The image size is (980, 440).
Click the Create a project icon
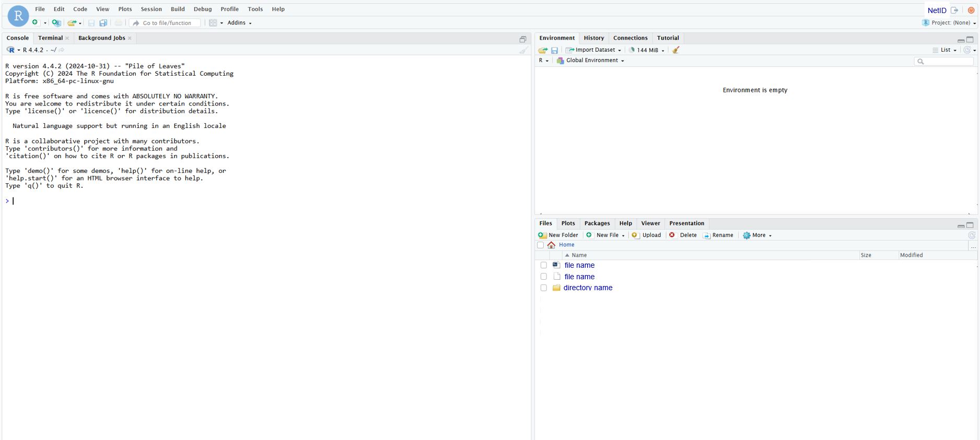(x=56, y=22)
